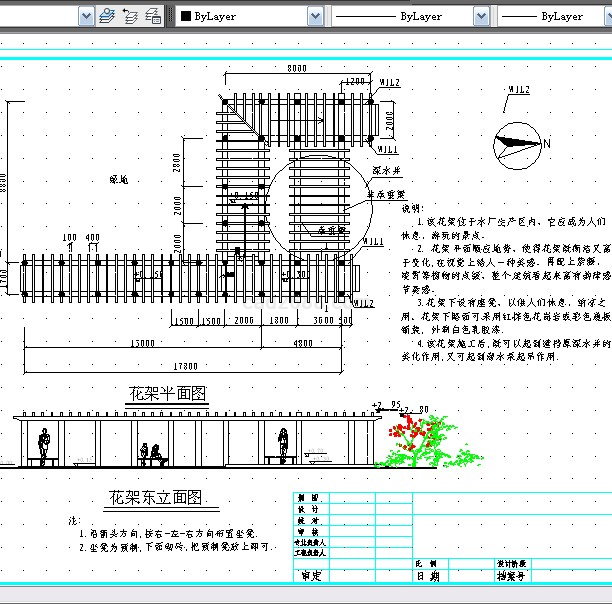Select the leftmost standing person figure

44,446
